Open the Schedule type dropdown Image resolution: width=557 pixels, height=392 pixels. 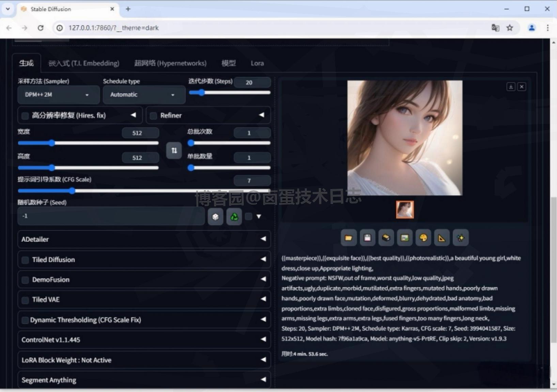(x=143, y=95)
